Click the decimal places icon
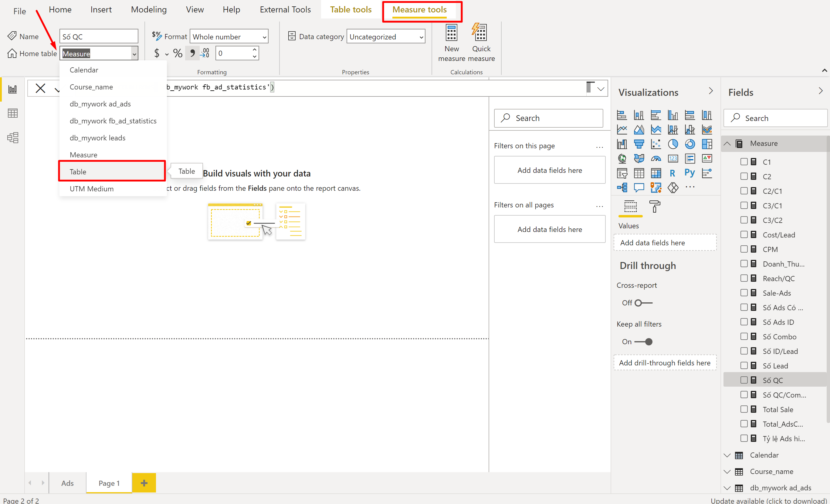Image resolution: width=830 pixels, height=504 pixels. pos(205,53)
